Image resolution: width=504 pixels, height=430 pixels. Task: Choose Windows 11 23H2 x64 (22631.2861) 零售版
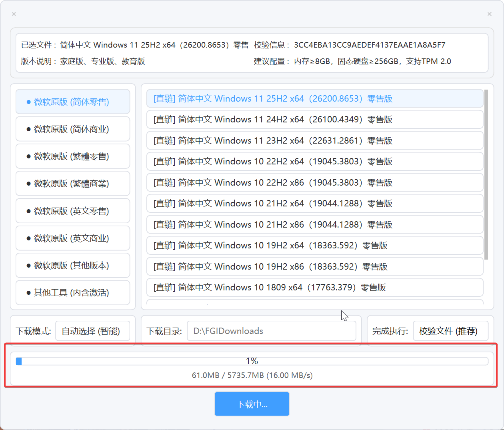click(x=315, y=140)
